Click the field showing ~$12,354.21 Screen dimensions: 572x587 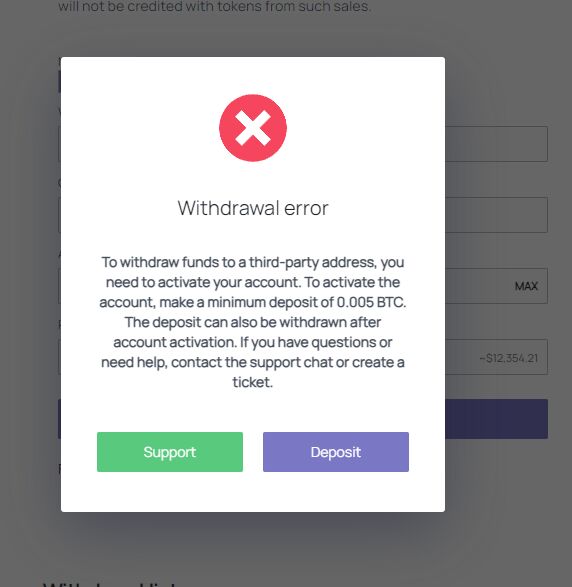[496, 357]
